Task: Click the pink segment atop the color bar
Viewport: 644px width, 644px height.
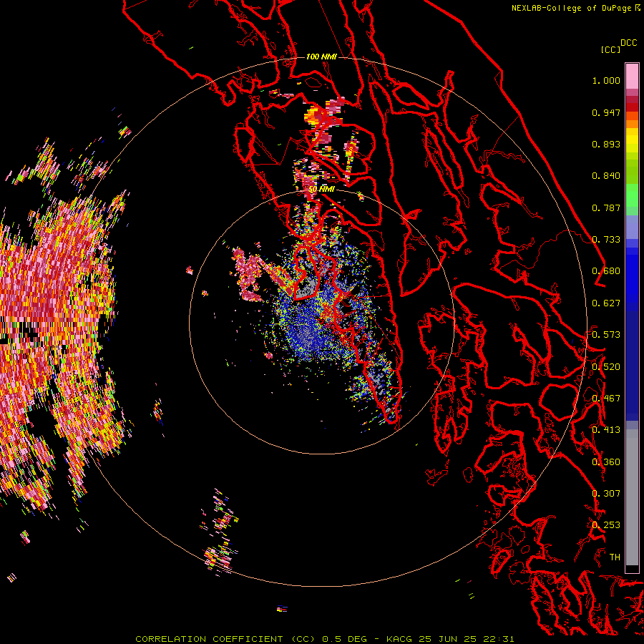Action: [632, 76]
